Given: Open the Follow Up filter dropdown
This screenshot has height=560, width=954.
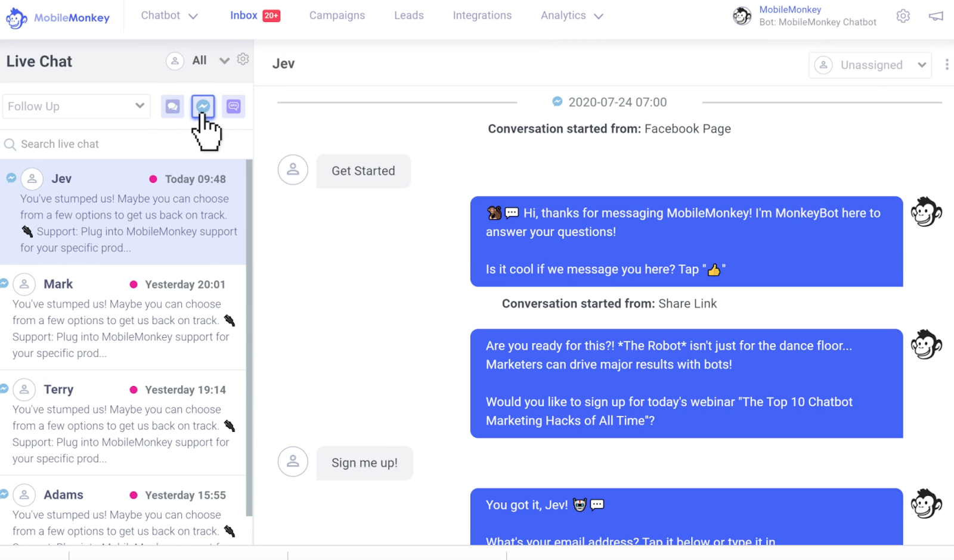Looking at the screenshot, I should tap(76, 106).
